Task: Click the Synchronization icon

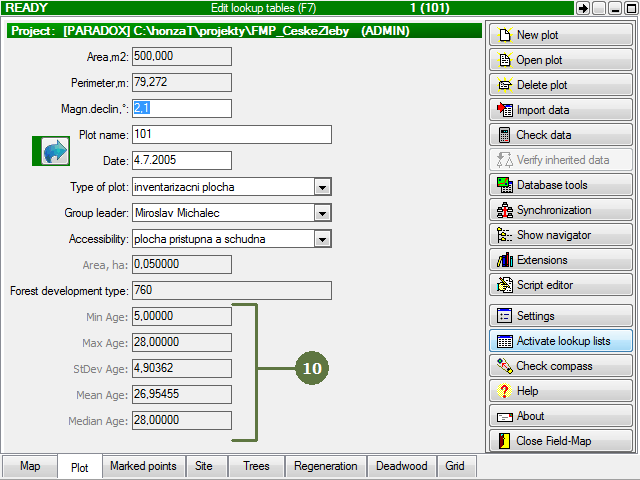Action: 505,210
